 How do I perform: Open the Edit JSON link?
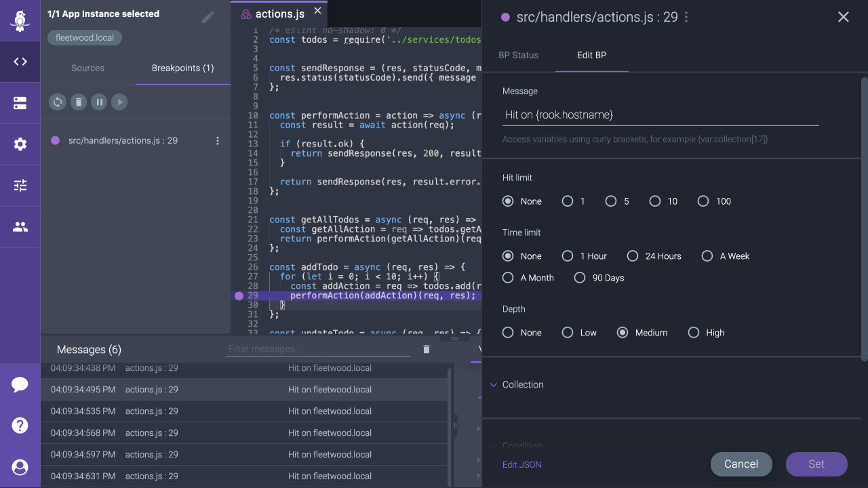[521, 464]
